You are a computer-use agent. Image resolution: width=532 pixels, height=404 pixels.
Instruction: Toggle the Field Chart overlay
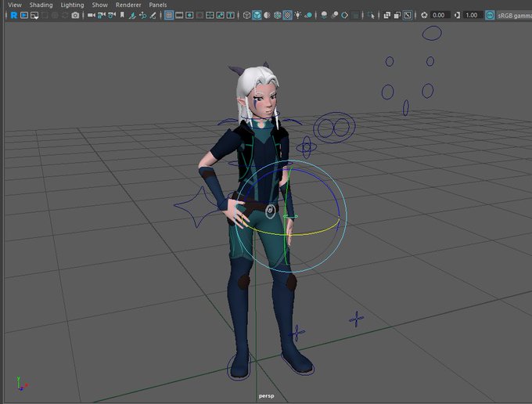coord(210,16)
